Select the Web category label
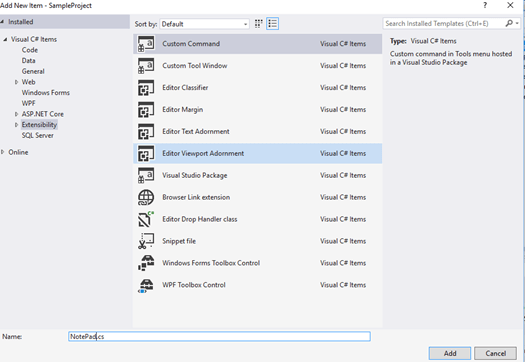Screen dimensions: 525x362 point(28,82)
